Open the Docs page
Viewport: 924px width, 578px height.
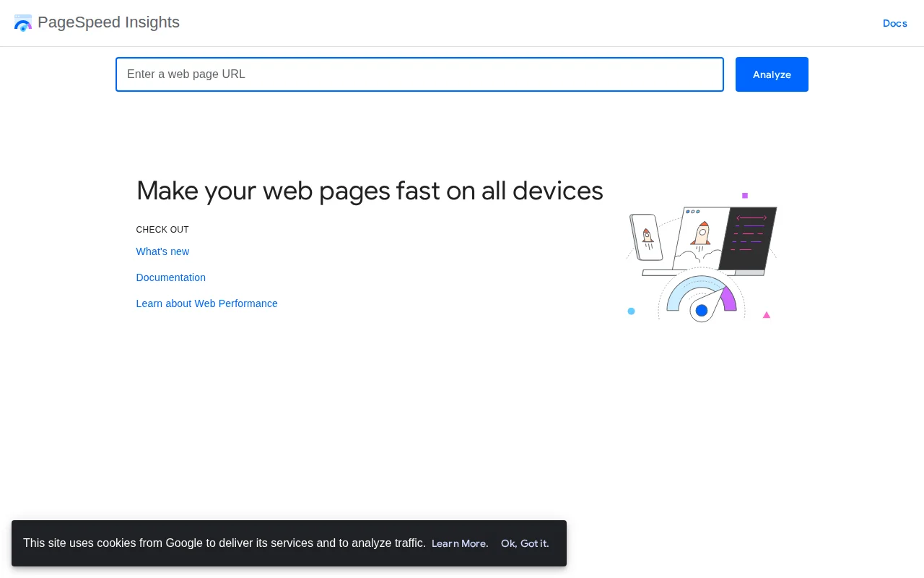895,23
